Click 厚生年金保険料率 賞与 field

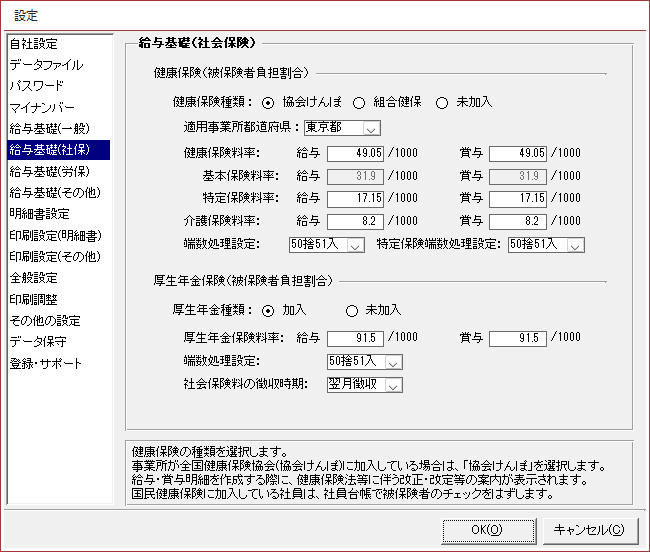tap(518, 339)
